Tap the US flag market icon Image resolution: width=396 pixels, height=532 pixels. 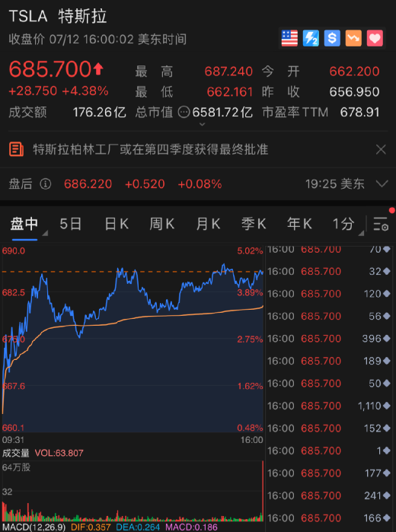pyautogui.click(x=289, y=38)
